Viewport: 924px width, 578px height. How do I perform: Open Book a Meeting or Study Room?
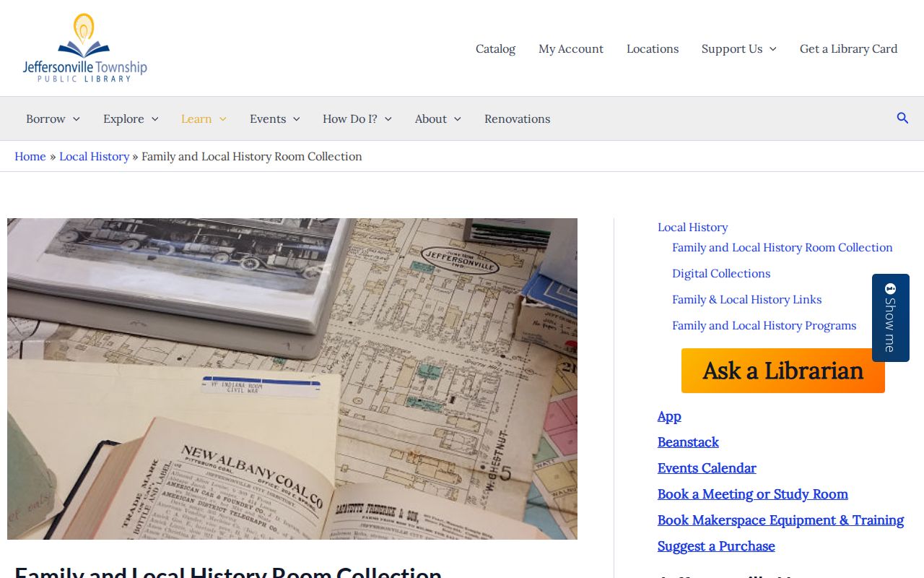[753, 494]
